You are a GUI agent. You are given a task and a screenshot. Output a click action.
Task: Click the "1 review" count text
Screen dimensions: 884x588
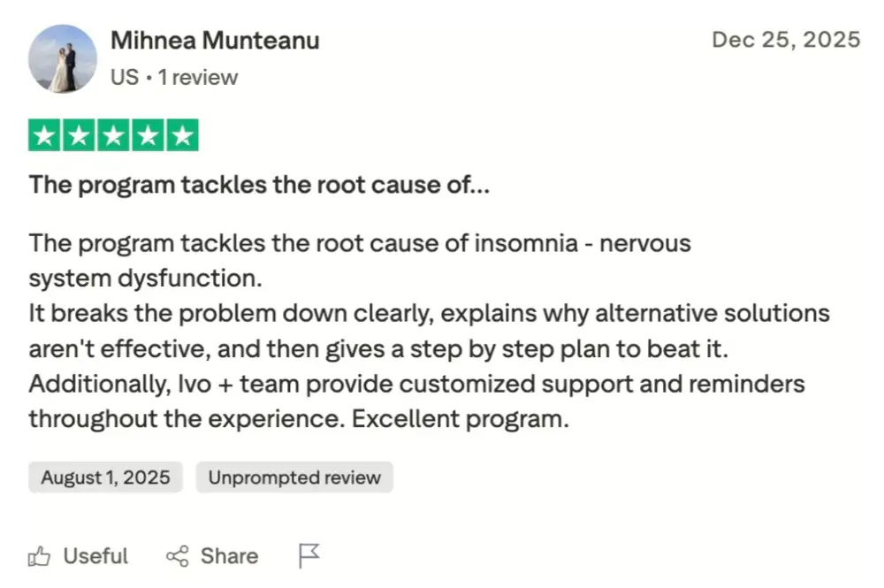(198, 78)
